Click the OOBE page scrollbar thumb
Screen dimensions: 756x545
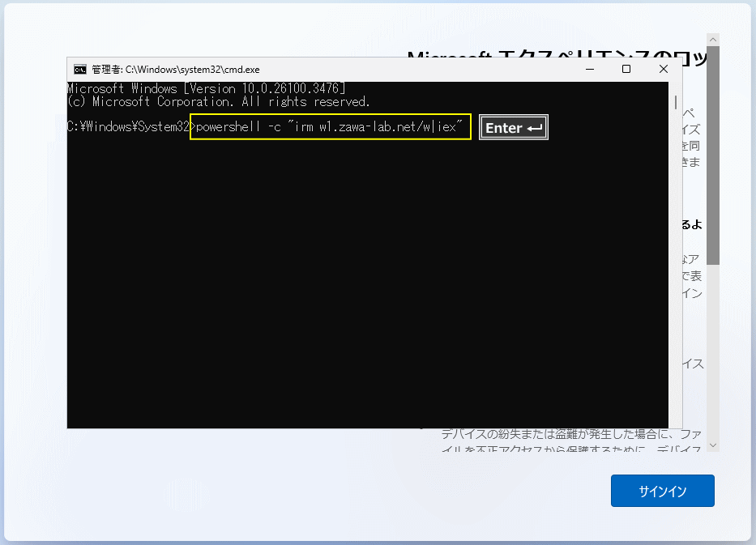713,155
